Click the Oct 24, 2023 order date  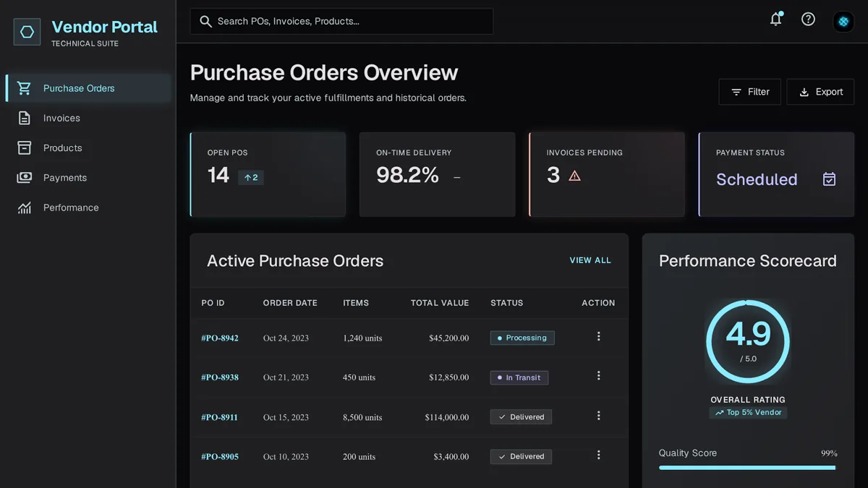286,338
